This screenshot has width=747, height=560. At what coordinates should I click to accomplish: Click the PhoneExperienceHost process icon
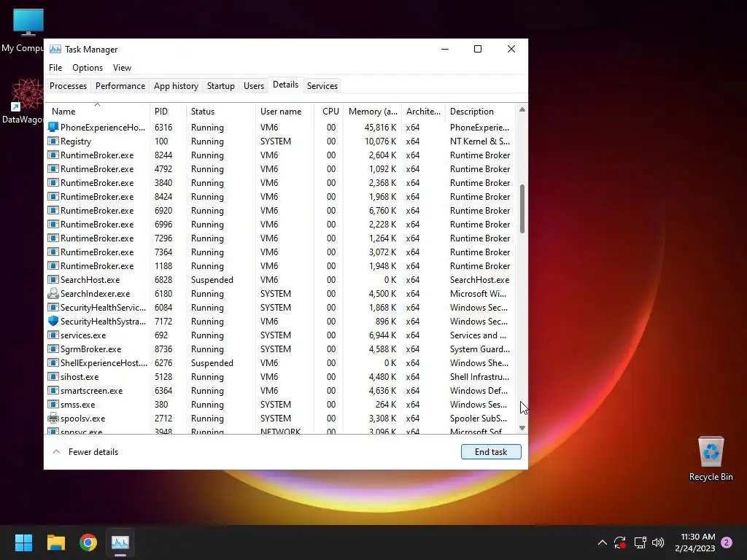pos(53,127)
